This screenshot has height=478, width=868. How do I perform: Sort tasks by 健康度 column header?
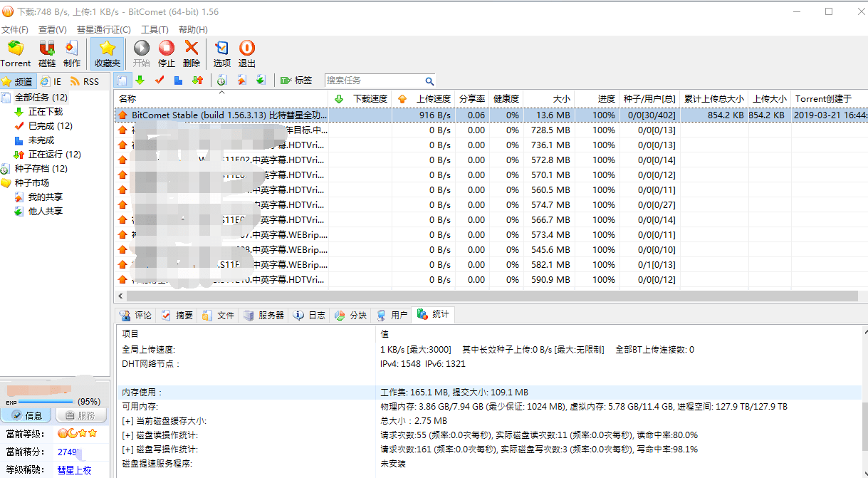(506, 98)
